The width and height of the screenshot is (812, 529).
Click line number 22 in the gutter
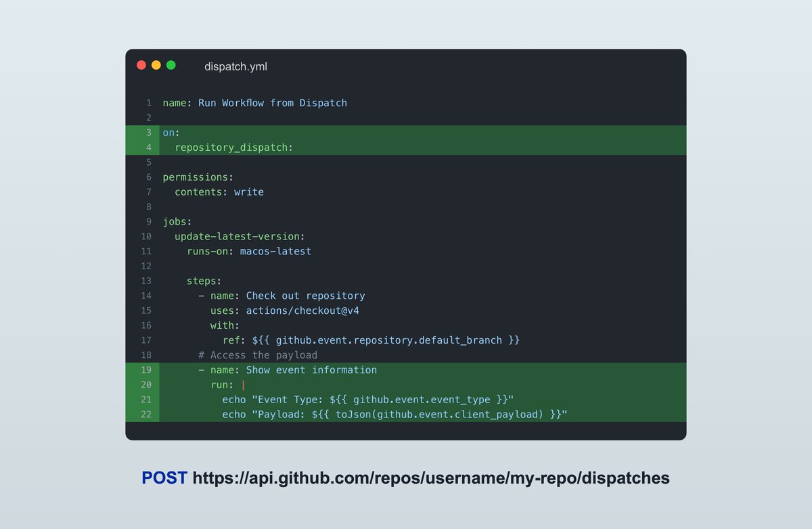point(147,415)
